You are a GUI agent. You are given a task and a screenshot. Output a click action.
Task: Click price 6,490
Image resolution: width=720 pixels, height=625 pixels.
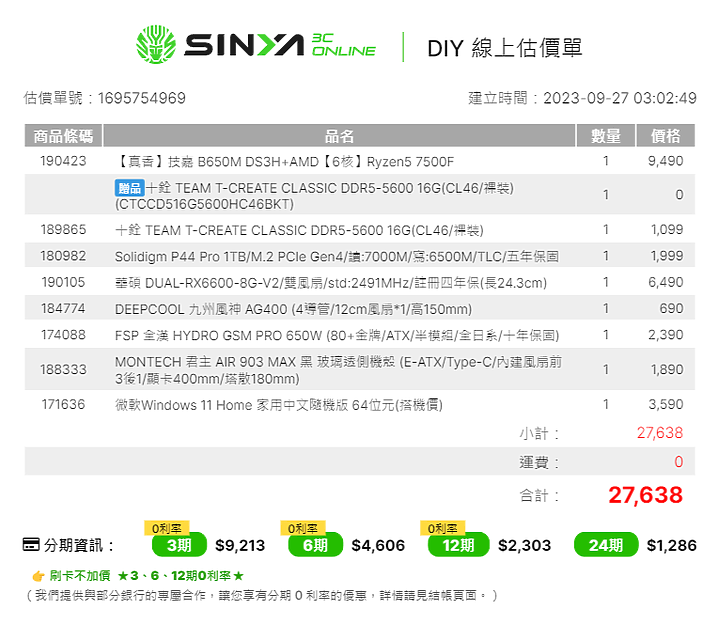pos(665,282)
